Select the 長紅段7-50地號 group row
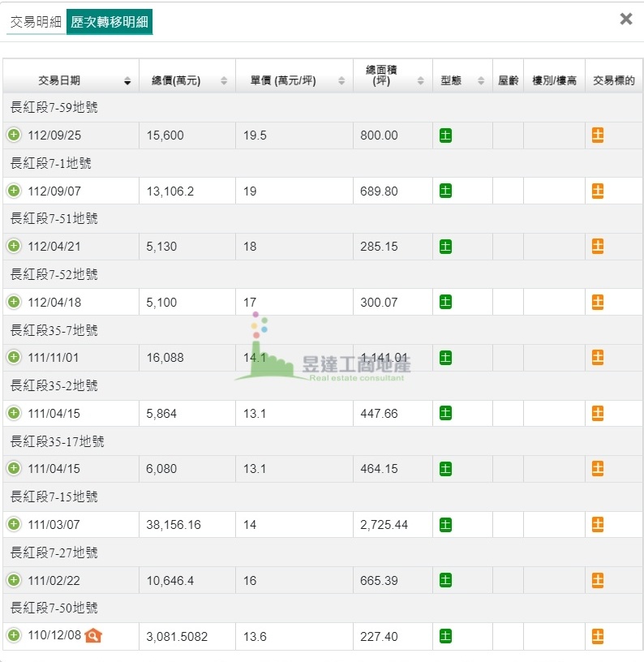Image resolution: width=644 pixels, height=662 pixels. (x=323, y=608)
